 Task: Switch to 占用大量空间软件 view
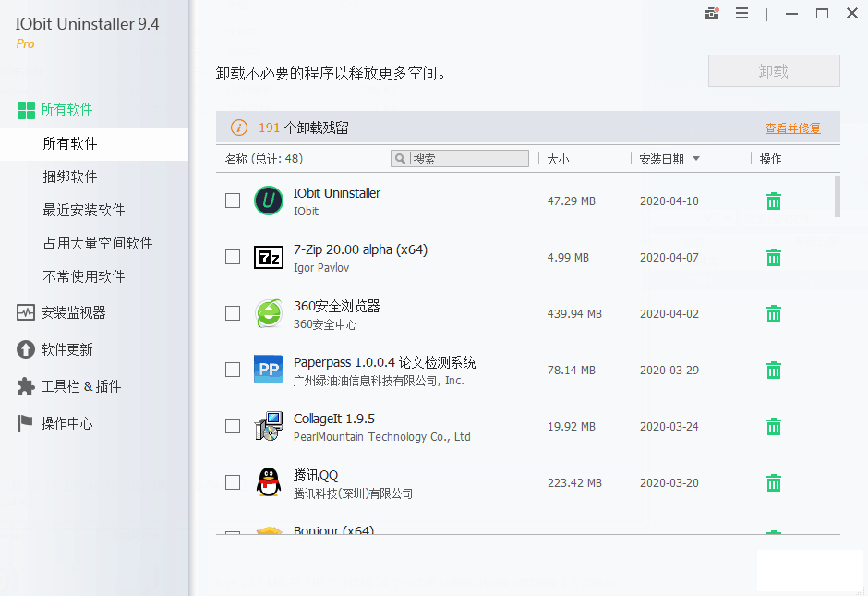coord(97,243)
